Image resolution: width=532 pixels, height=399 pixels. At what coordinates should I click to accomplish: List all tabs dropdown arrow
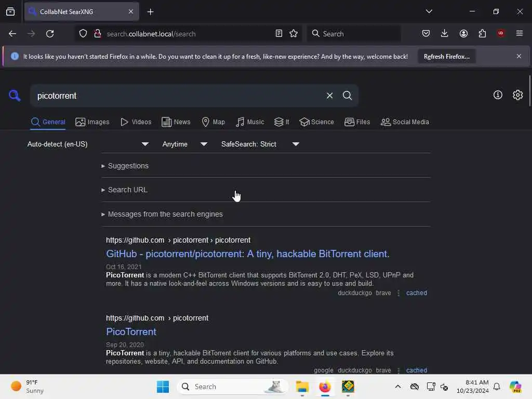[x=429, y=11]
